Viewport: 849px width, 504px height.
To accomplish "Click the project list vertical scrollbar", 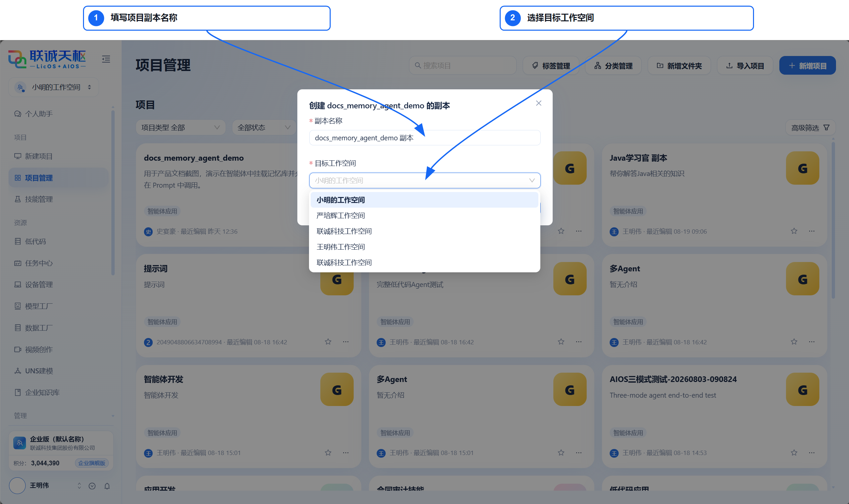I will pyautogui.click(x=833, y=221).
